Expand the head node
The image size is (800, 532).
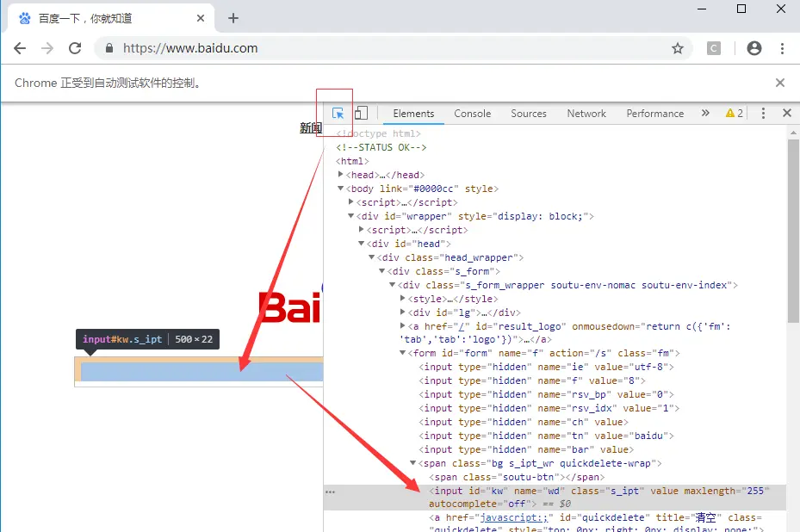[340, 175]
